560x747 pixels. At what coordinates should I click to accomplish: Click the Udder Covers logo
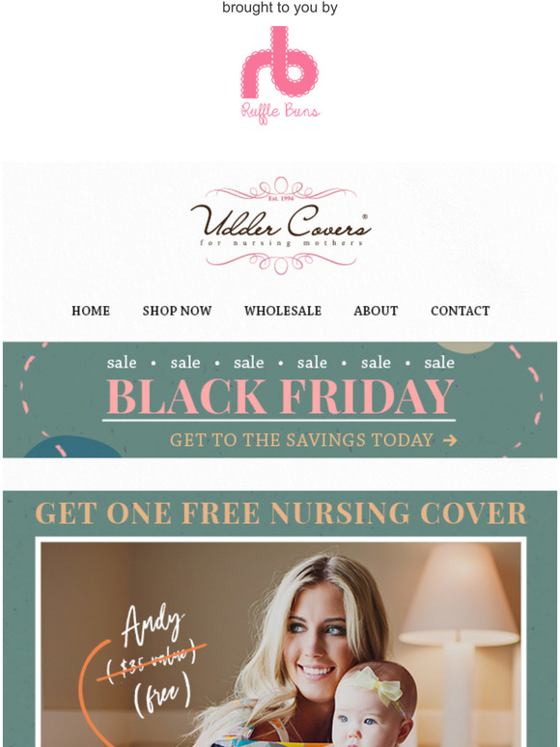(281, 226)
